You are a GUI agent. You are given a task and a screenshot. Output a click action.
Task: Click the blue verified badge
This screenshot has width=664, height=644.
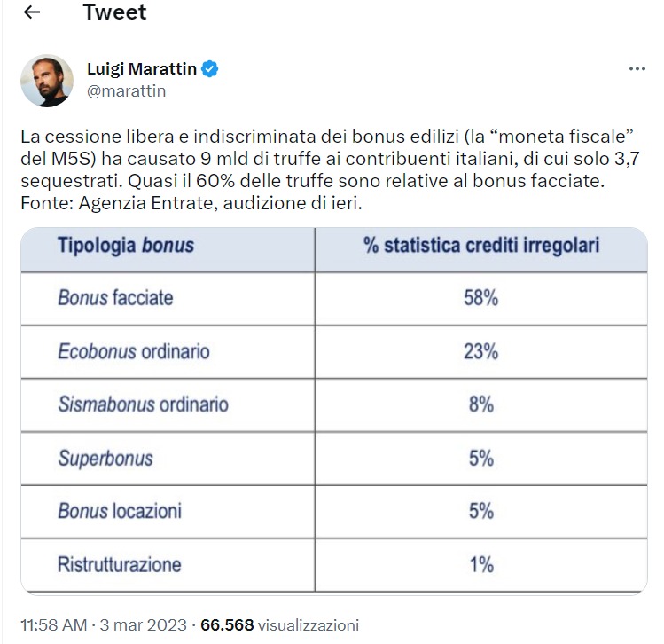[209, 68]
